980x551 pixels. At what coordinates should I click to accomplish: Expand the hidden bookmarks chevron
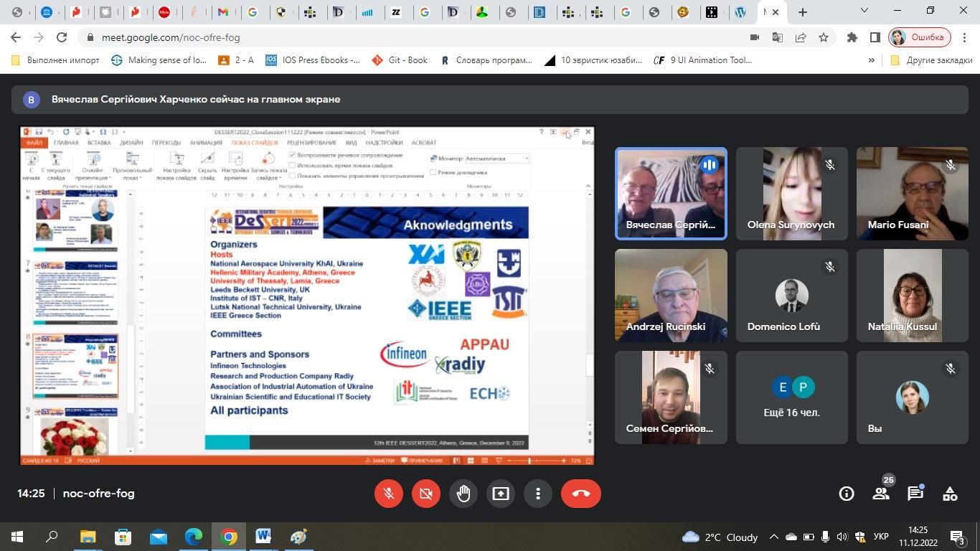(x=872, y=60)
